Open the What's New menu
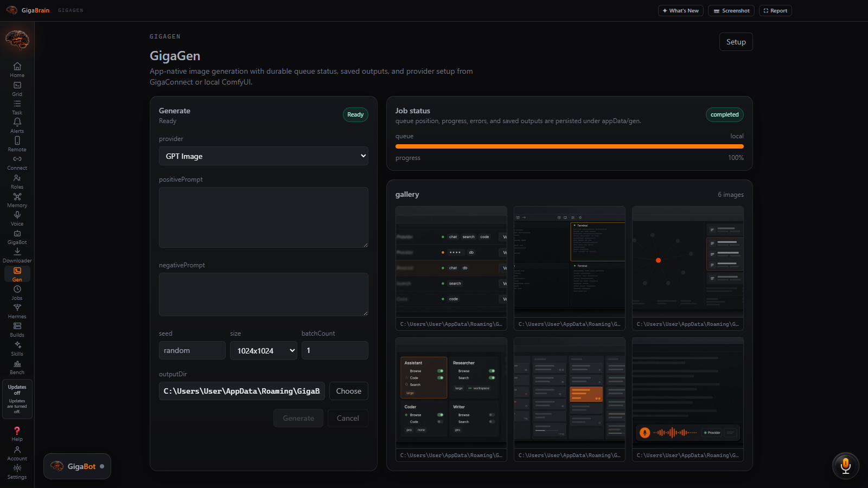The width and height of the screenshot is (868, 488). click(x=681, y=11)
